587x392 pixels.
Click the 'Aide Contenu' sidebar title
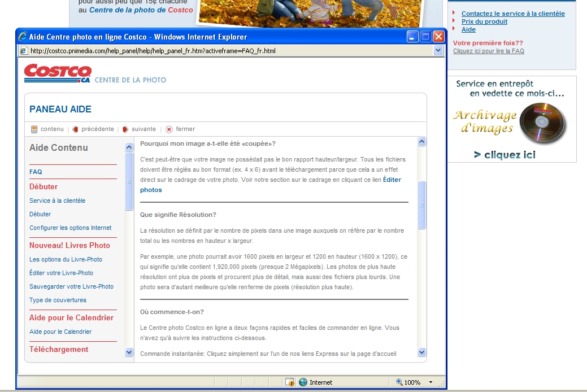pos(58,147)
